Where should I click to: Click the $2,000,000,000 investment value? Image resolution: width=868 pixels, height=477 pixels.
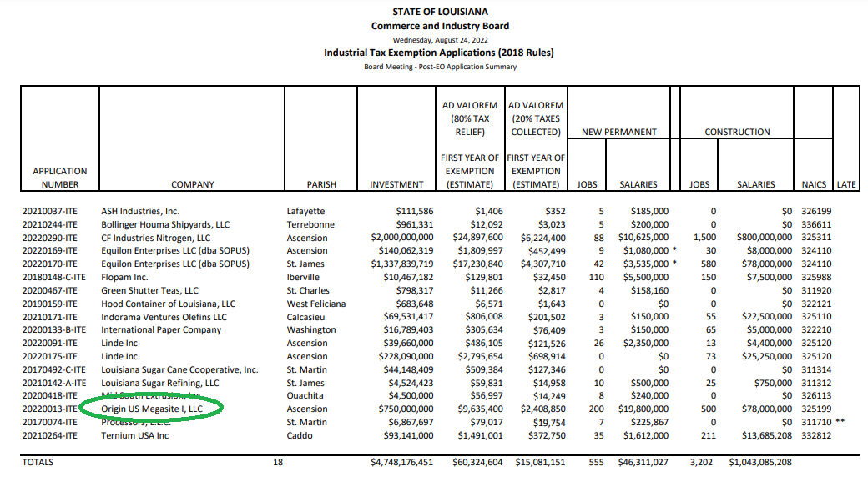[402, 238]
